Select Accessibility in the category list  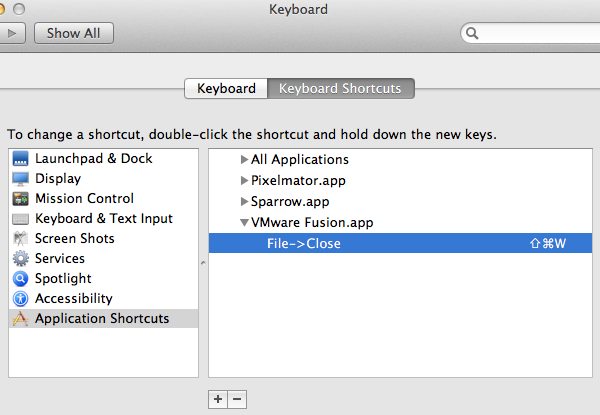click(103, 298)
